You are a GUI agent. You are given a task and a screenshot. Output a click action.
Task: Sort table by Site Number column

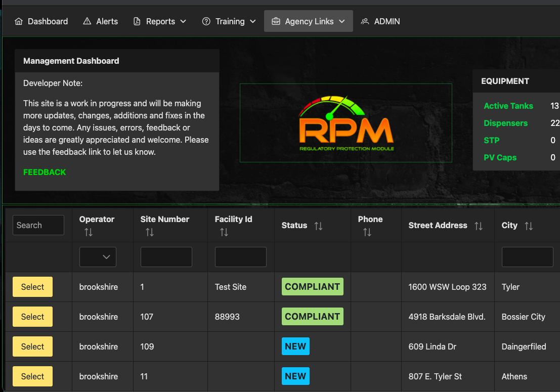pyautogui.click(x=150, y=232)
